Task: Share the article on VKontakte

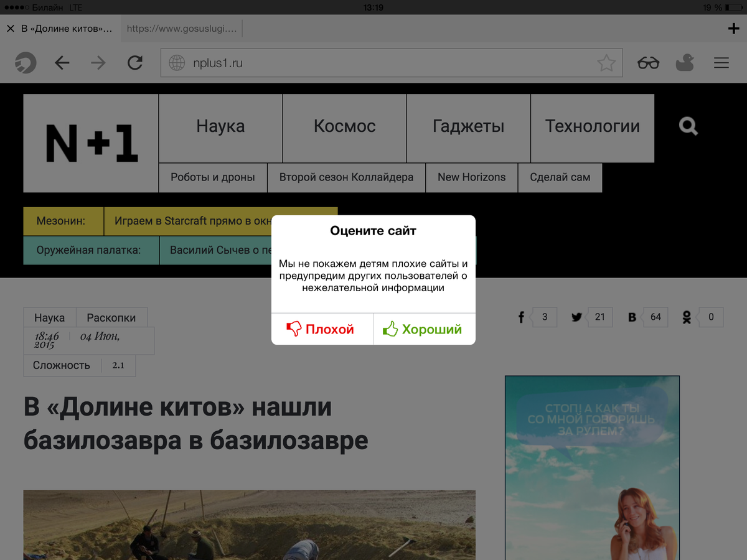Action: 632,317
